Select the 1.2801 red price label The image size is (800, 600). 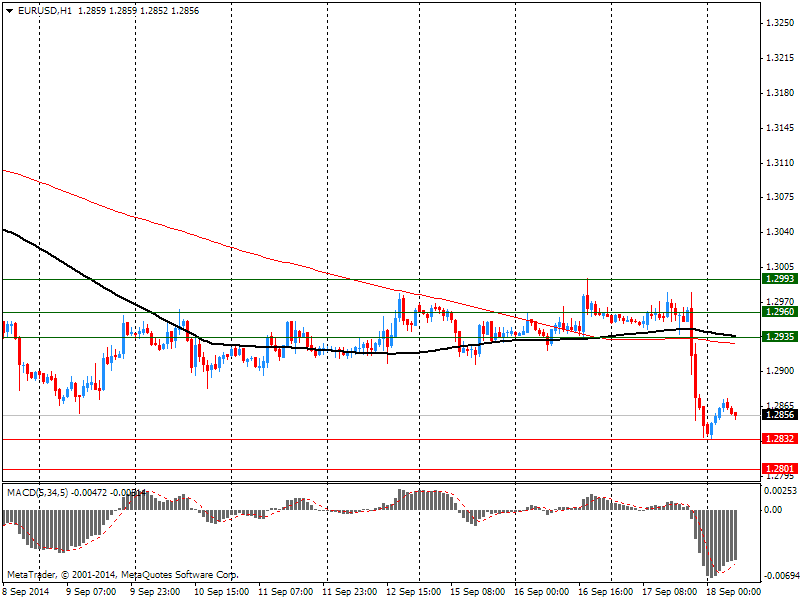pyautogui.click(x=779, y=469)
